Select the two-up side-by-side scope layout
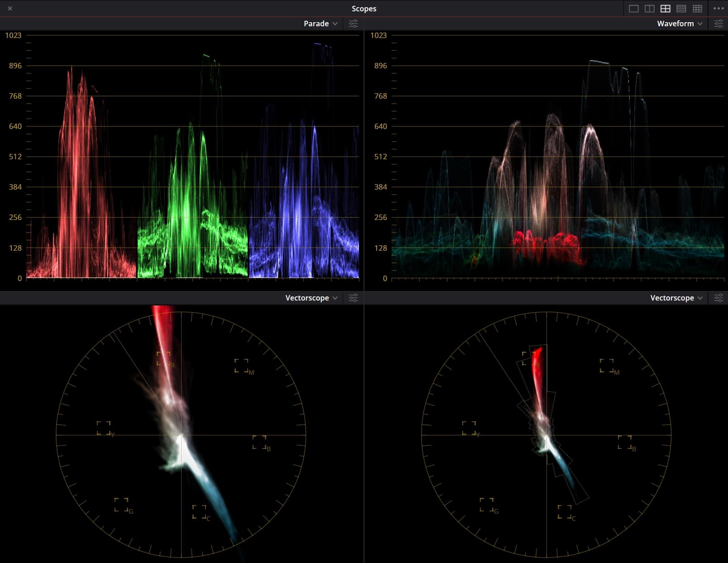Screen dimensions: 728x563 [x=649, y=9]
